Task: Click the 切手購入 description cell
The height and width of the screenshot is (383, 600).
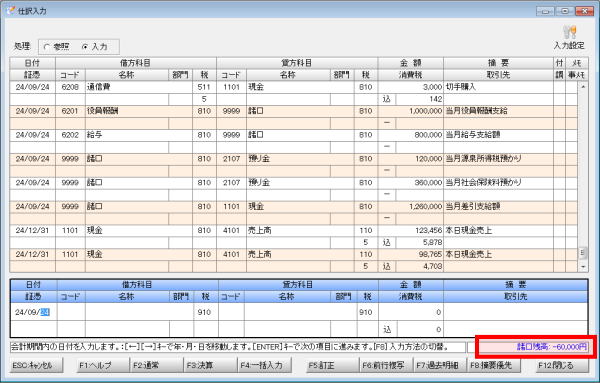Action: click(x=499, y=87)
